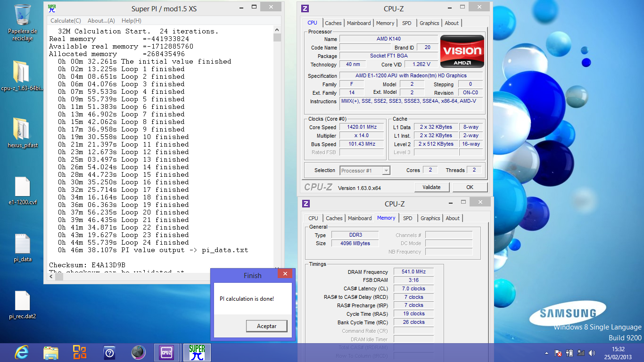Click Aceptar in the Finish dialog
This screenshot has height=362, width=644.
[267, 326]
